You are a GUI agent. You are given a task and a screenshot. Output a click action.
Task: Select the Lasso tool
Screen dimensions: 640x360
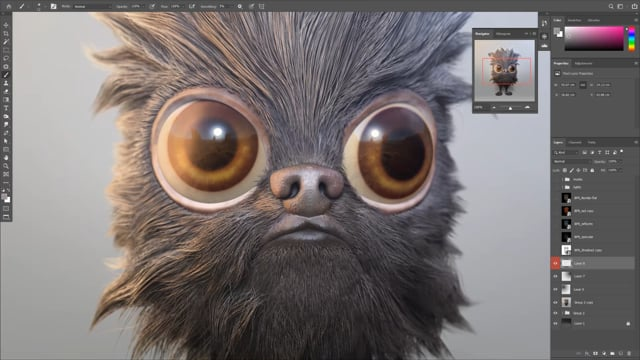click(x=6, y=58)
